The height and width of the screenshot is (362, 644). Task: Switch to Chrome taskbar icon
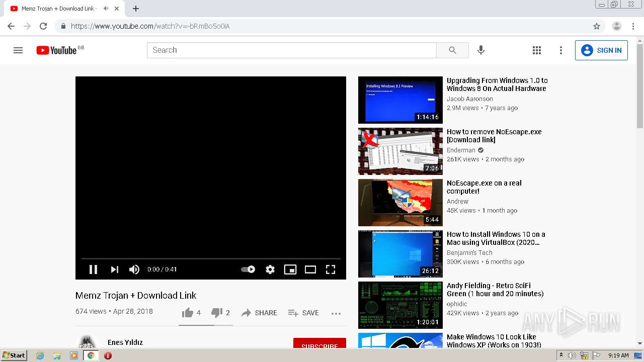[91, 355]
